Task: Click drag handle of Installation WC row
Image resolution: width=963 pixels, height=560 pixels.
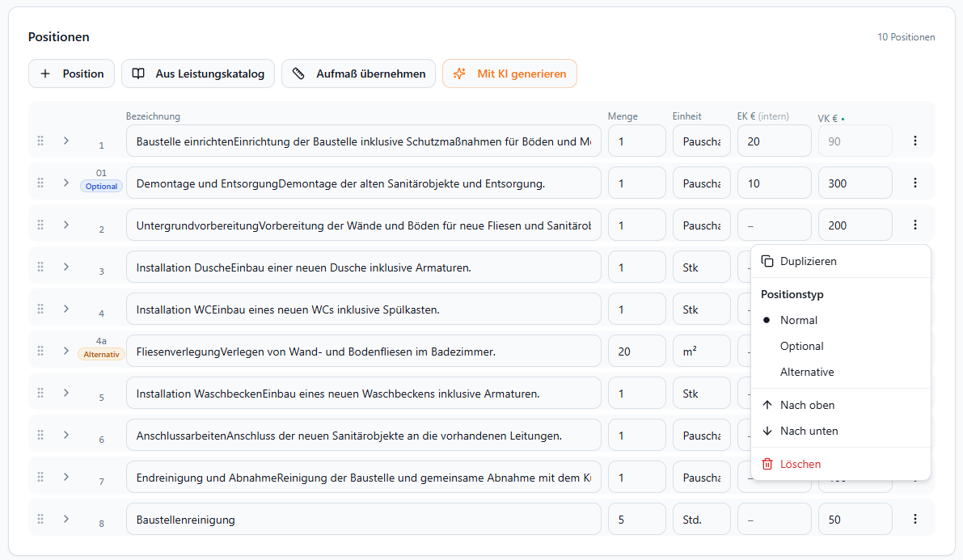Action: coord(40,309)
